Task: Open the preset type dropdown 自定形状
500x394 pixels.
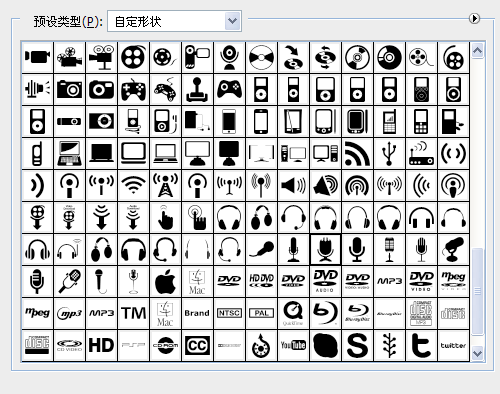Action: [174, 21]
